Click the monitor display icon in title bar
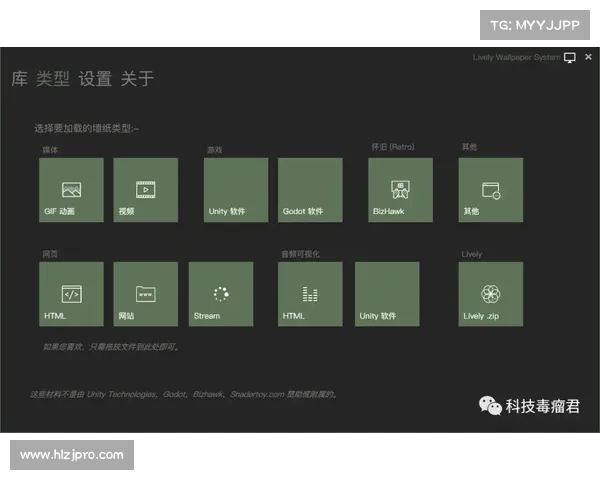 coord(570,58)
